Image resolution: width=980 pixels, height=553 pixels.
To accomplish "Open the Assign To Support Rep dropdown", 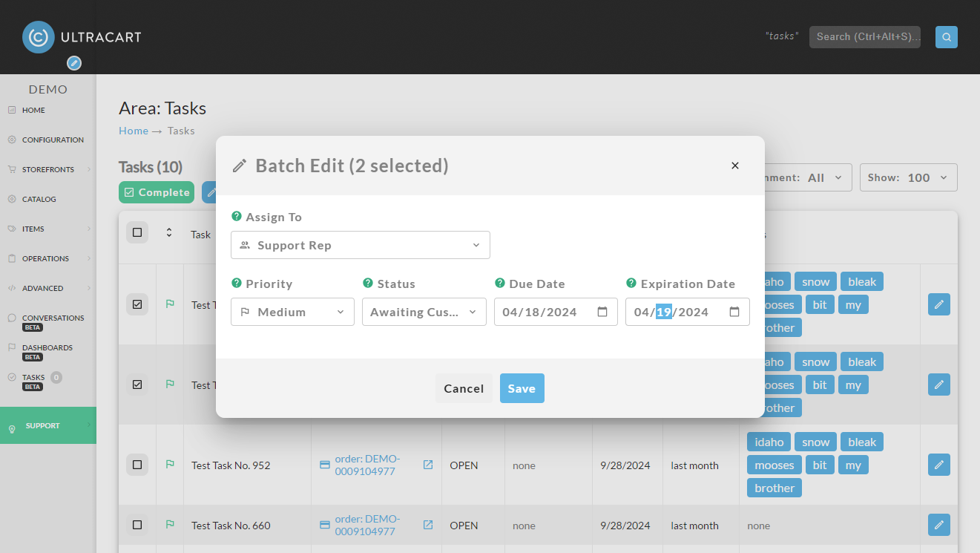I will pos(361,245).
